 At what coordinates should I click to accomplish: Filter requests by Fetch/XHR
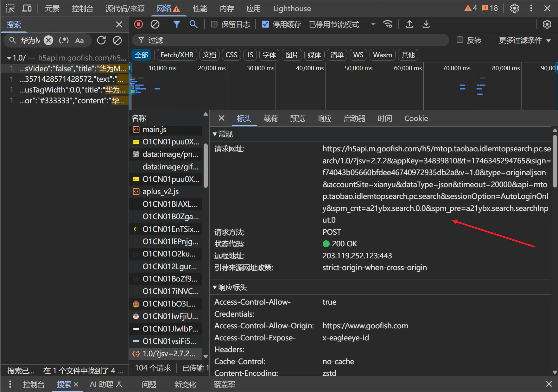(177, 55)
